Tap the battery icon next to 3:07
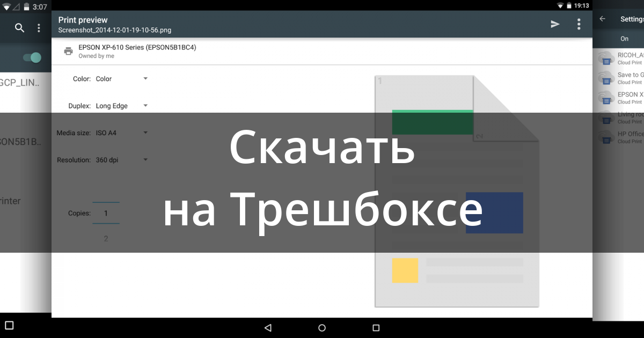 26,7
